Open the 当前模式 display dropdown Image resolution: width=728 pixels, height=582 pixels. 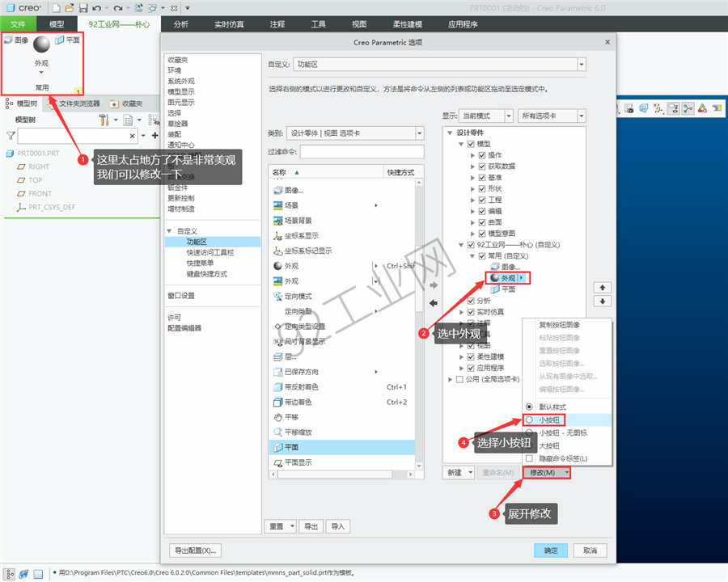[x=509, y=116]
